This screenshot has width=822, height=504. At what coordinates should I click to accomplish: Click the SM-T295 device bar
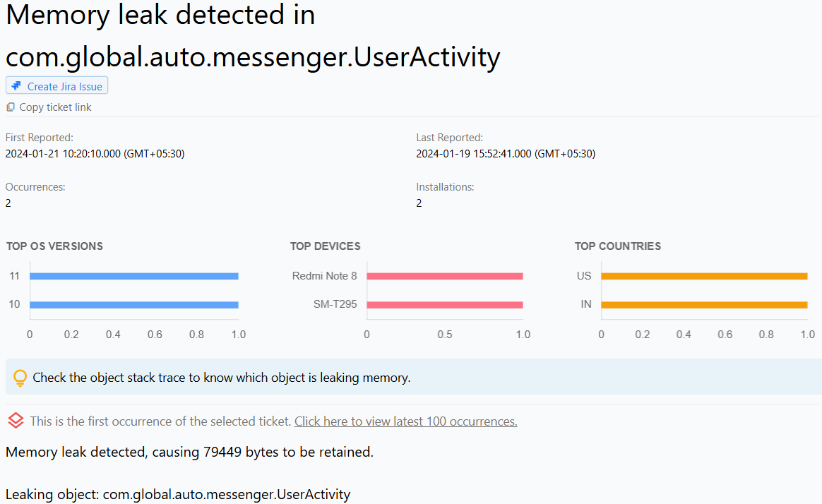445,304
